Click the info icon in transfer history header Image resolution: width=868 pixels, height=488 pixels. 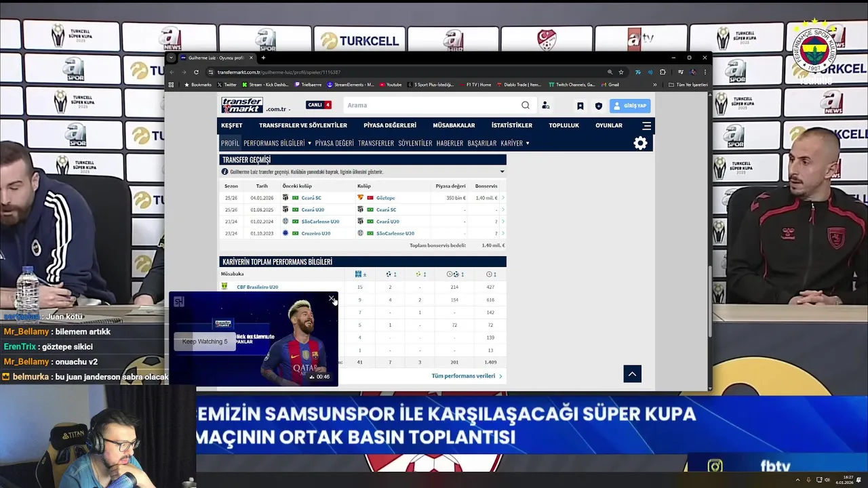pos(224,171)
